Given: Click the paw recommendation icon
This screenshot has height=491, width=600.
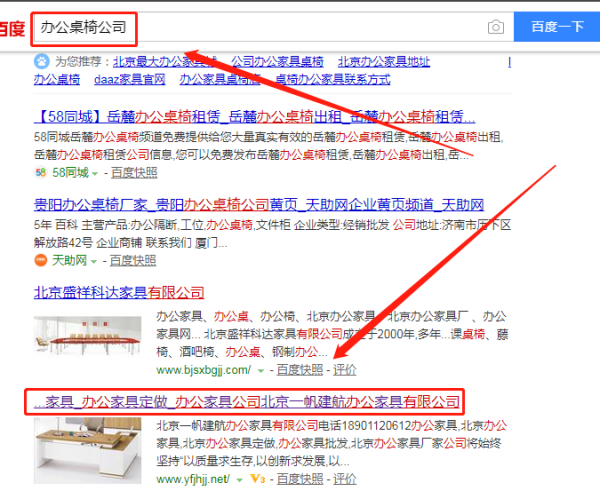Looking at the screenshot, I should point(42,61).
